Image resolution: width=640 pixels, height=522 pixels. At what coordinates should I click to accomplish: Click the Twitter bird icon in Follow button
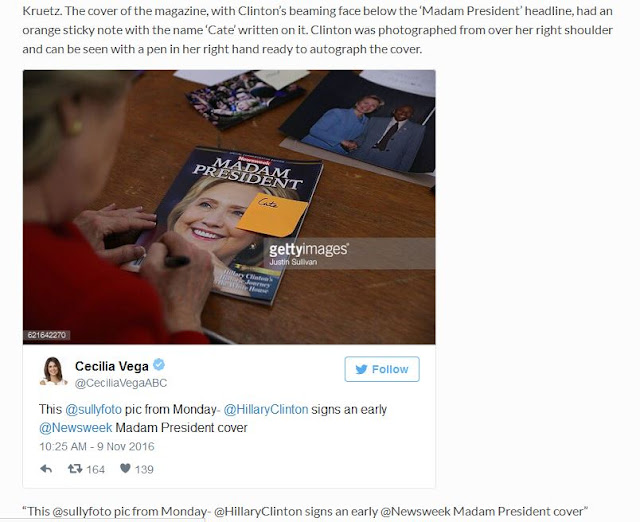361,369
